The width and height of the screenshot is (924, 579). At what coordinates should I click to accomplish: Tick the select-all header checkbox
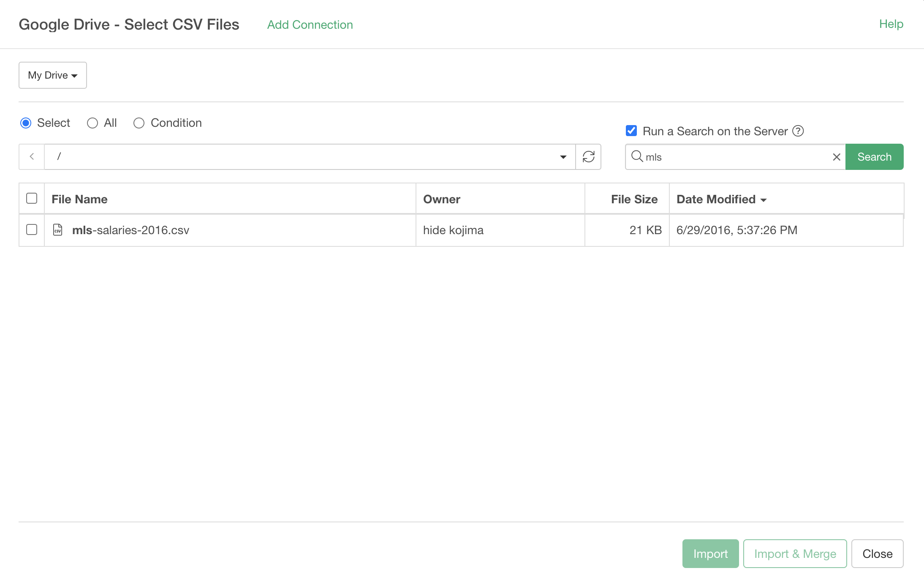(x=32, y=199)
